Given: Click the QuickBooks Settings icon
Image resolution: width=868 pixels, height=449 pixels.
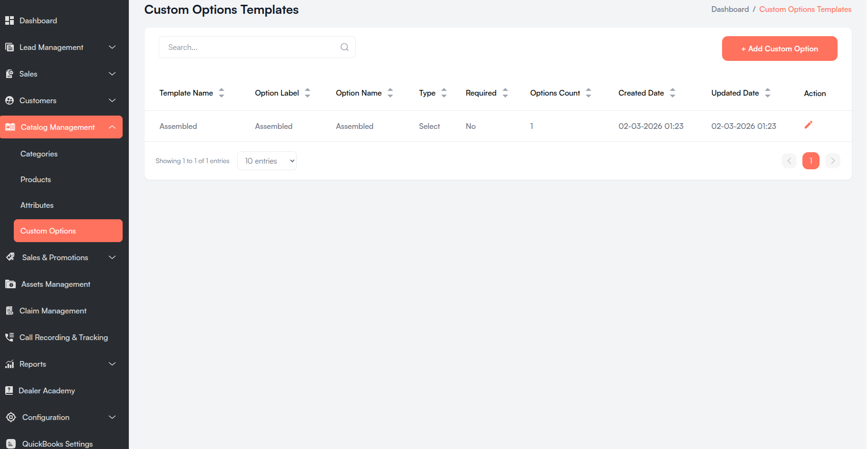Looking at the screenshot, I should [x=11, y=444].
